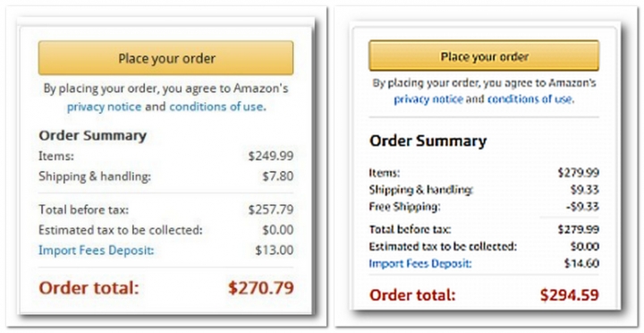644x333 pixels.
Task: Click Import Fees Deposit link beside $13.00
Action: (x=96, y=250)
